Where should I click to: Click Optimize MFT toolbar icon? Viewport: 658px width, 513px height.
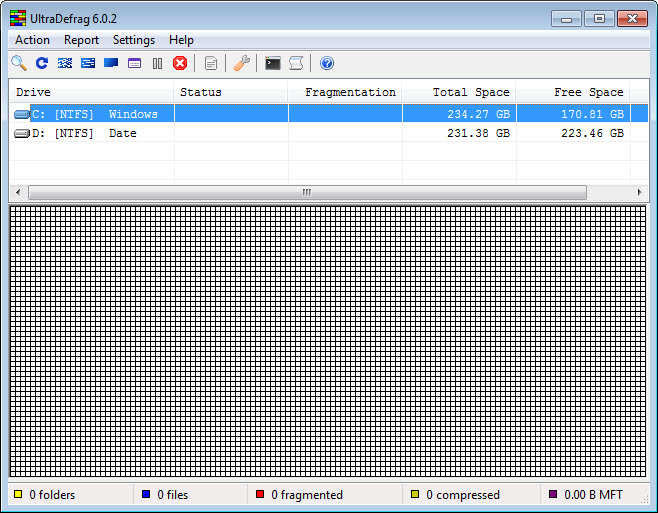point(134,63)
